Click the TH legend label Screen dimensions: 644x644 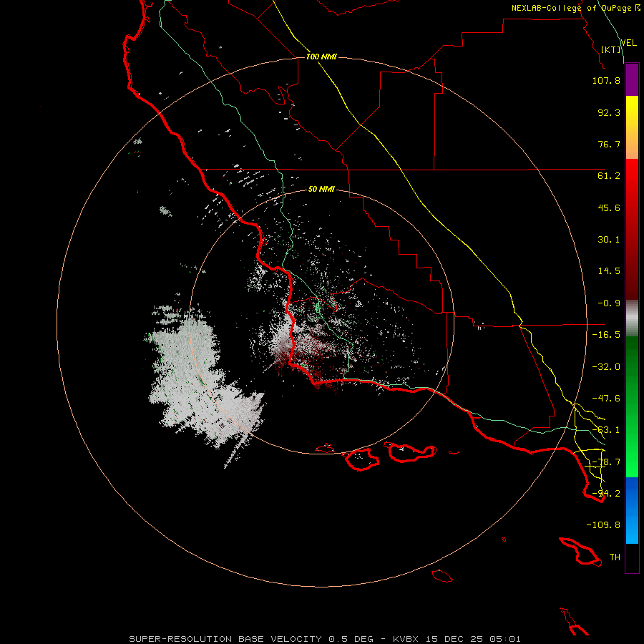(x=615, y=557)
